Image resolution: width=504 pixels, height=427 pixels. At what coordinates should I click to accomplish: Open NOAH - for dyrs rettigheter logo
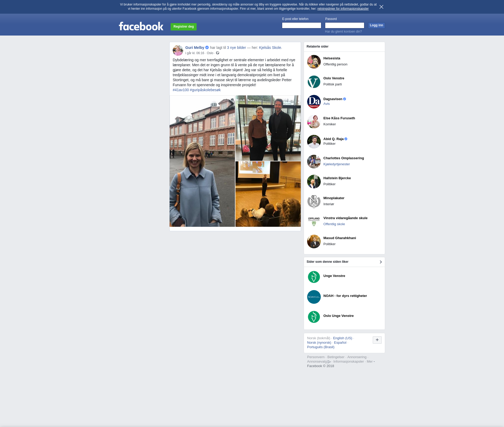(x=314, y=297)
